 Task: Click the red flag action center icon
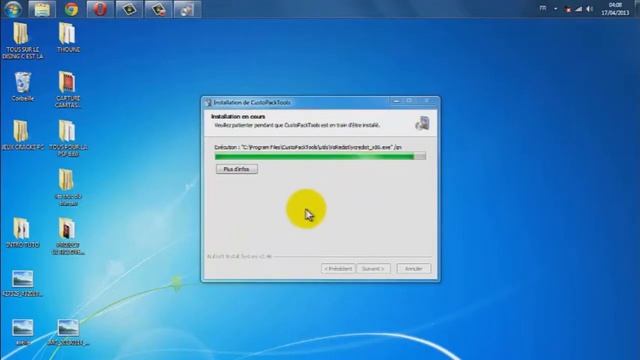click(x=568, y=9)
